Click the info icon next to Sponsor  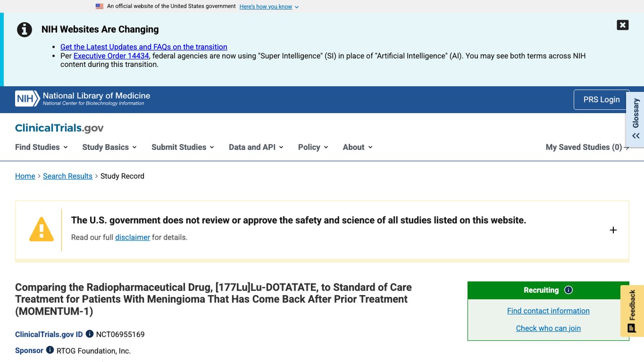coord(50,350)
